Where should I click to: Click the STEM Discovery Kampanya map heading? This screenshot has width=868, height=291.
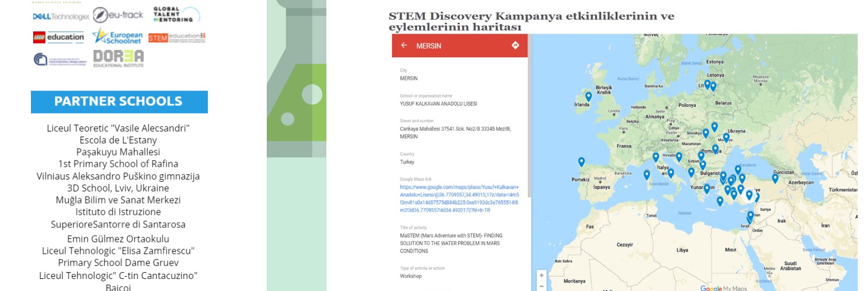[x=531, y=22]
